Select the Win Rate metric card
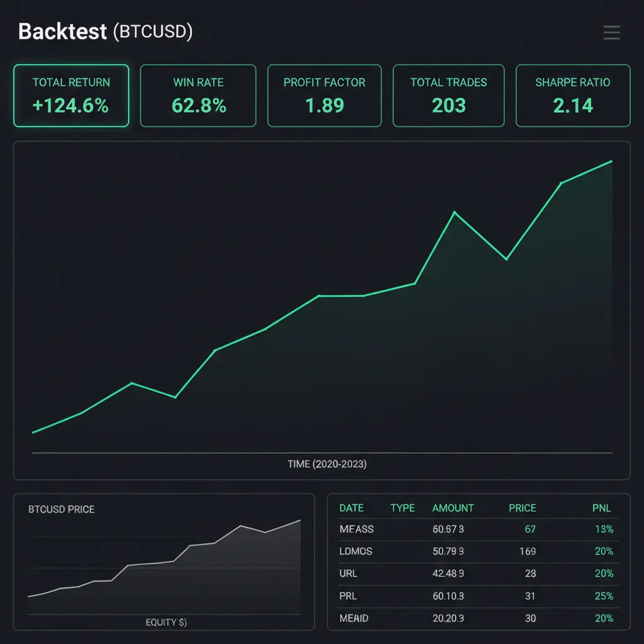644x644 pixels. 198,96
